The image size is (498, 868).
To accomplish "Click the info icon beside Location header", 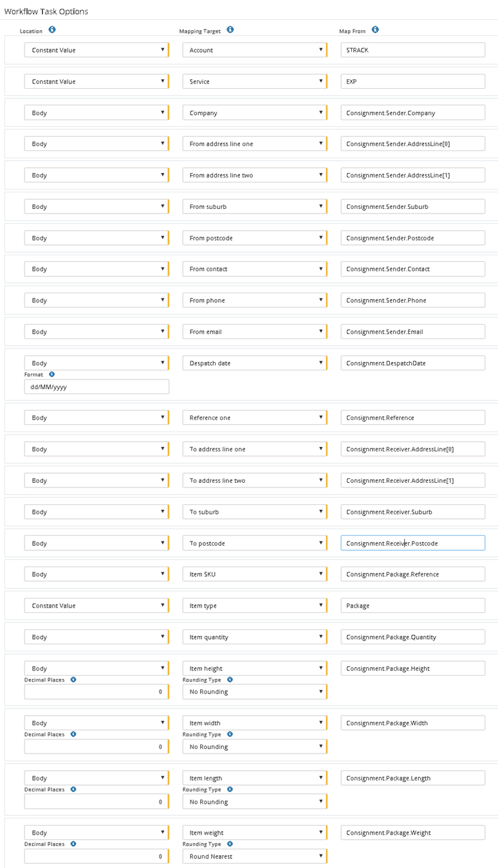I will (52, 30).
